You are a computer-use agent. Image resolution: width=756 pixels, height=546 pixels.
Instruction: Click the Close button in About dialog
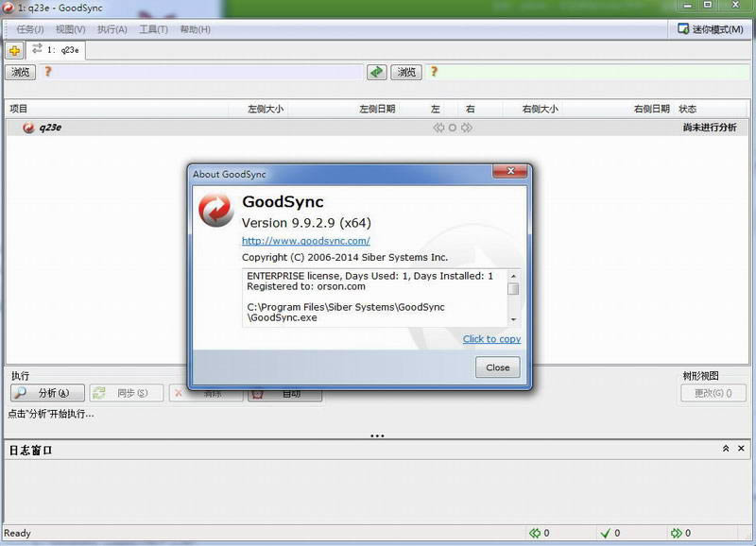(498, 367)
